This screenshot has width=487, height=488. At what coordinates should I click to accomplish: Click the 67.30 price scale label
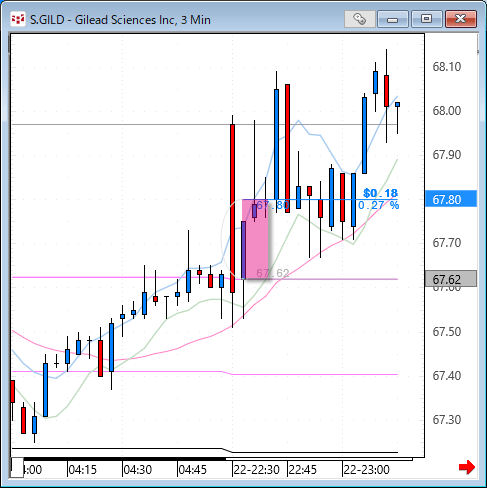(x=446, y=420)
